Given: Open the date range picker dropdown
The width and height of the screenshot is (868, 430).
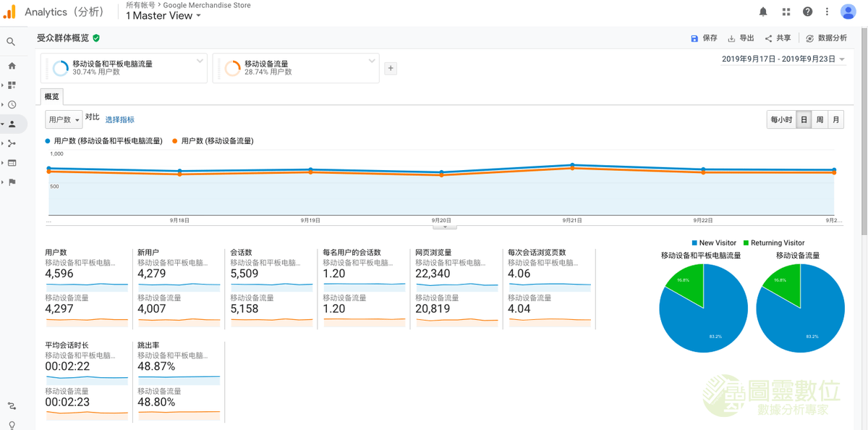Looking at the screenshot, I should coord(783,59).
